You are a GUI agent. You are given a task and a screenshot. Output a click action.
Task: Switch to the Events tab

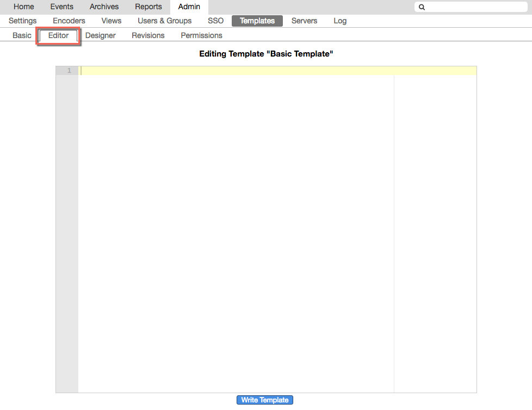(61, 7)
